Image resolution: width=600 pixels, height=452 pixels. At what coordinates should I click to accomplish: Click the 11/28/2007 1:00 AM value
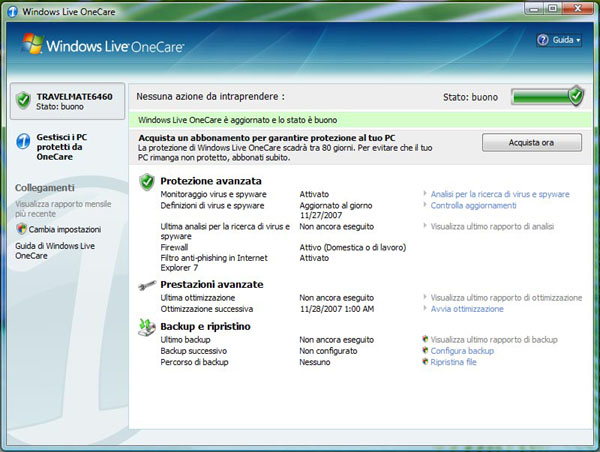click(337, 309)
